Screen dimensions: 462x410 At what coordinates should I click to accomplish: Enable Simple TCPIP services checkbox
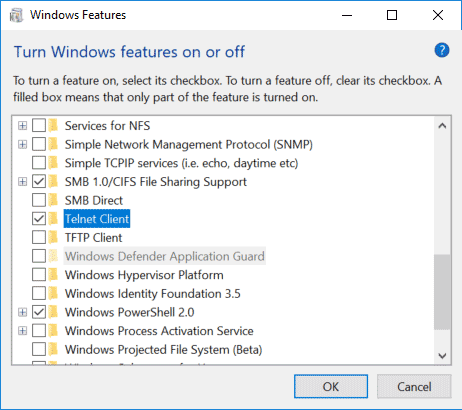point(39,163)
